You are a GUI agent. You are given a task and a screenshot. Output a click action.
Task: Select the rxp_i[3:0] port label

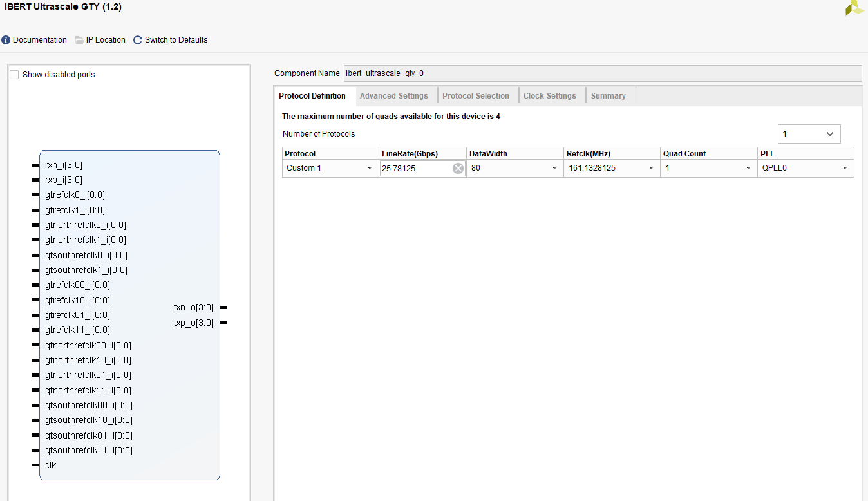[64, 180]
